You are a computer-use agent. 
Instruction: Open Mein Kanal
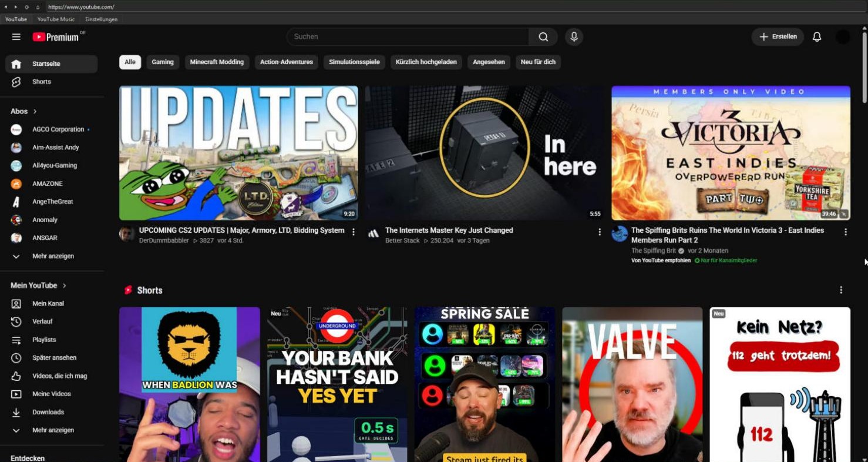52,304
